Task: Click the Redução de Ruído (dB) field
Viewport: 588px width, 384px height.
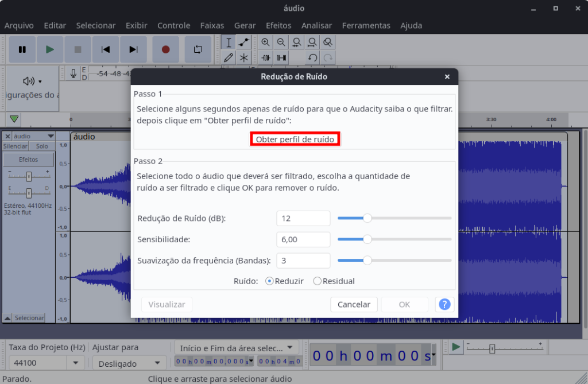Action: 303,218
